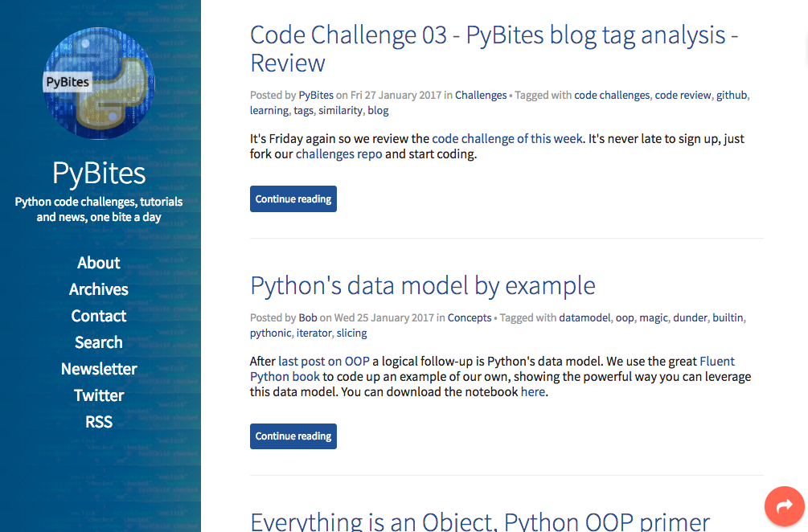
Task: Open Everything is an Object post title
Action: [x=480, y=522]
